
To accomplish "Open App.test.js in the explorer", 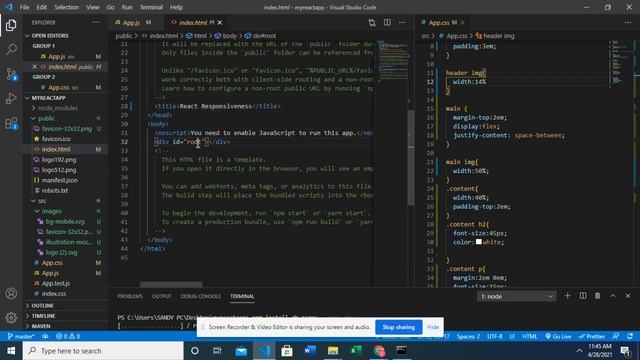I will point(56,283).
